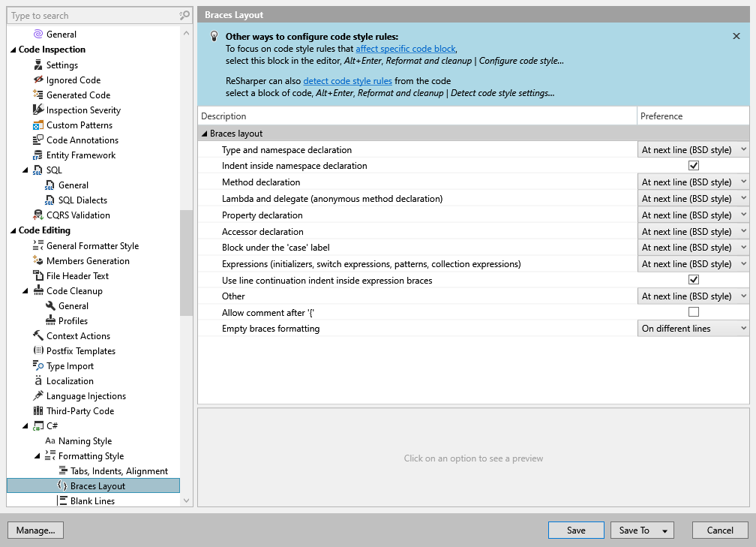Click the Ignored Code eye icon
The height and width of the screenshot is (547, 756).
click(39, 80)
